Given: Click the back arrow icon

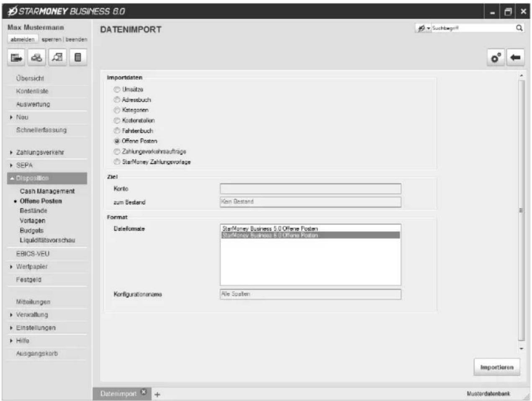Looking at the screenshot, I should pos(515,58).
